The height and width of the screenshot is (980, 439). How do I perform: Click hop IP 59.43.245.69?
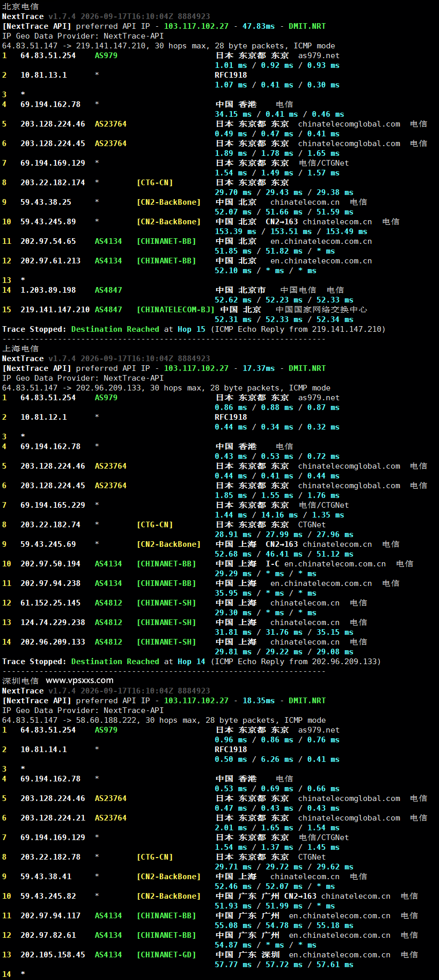pos(48,544)
